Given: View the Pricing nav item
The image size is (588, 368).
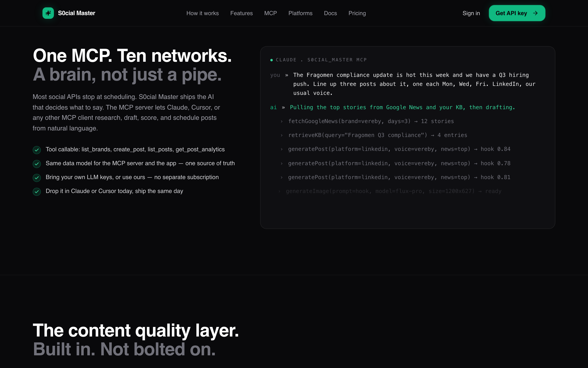Looking at the screenshot, I should pyautogui.click(x=357, y=13).
